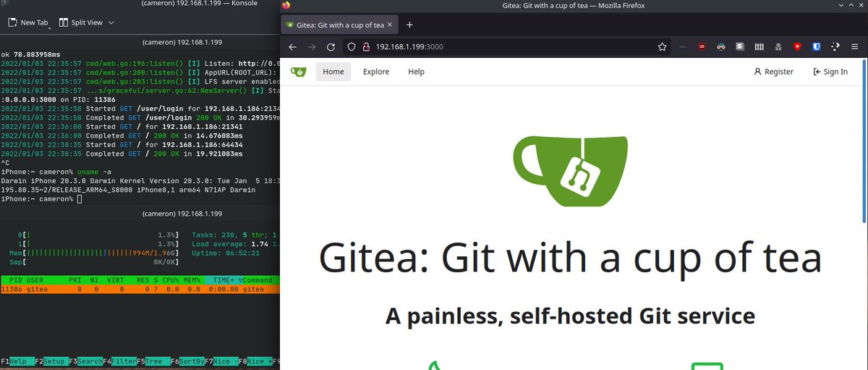The image size is (868, 370).
Task: Click F7 Nice - in htop footer
Action: 221,361
